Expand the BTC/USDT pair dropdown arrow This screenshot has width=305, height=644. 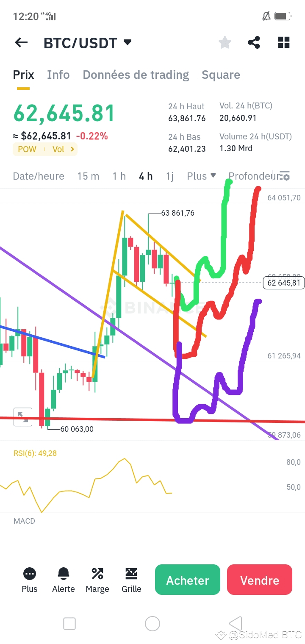(x=128, y=42)
